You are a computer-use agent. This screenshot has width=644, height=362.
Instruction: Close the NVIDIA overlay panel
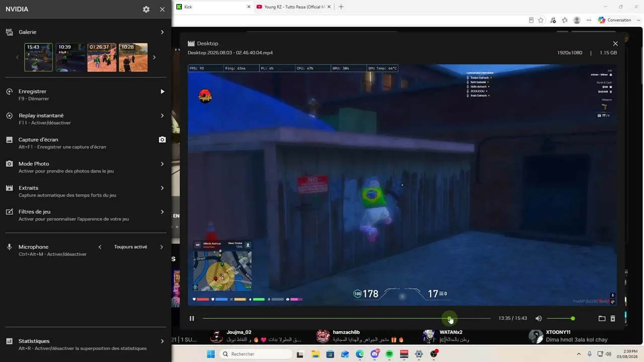point(162,9)
